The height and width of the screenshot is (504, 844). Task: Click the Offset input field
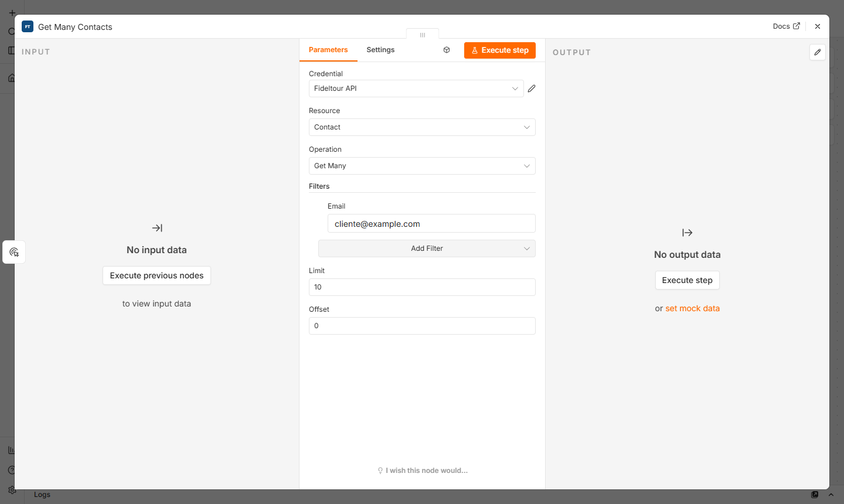(422, 326)
